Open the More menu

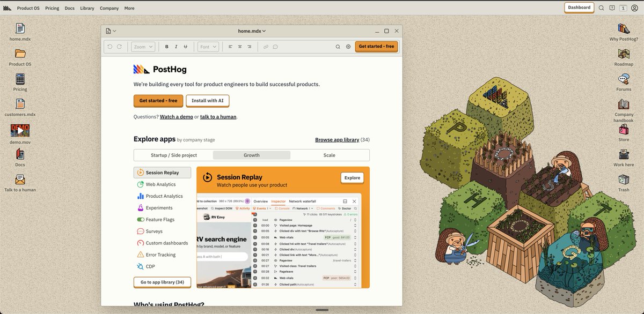[x=129, y=8]
